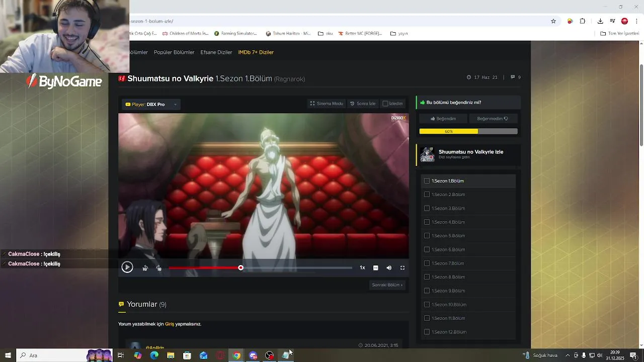Check the İzledim checkbox

pos(385,104)
